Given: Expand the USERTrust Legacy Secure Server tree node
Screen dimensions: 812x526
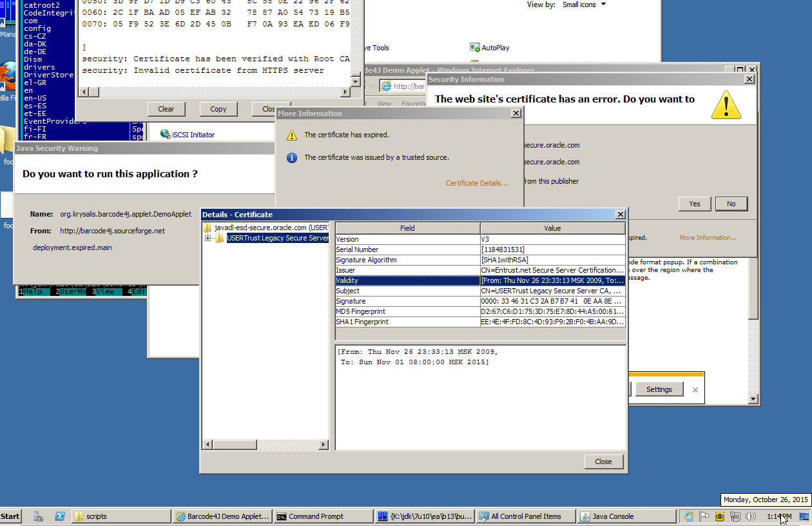Looking at the screenshot, I should (x=208, y=239).
